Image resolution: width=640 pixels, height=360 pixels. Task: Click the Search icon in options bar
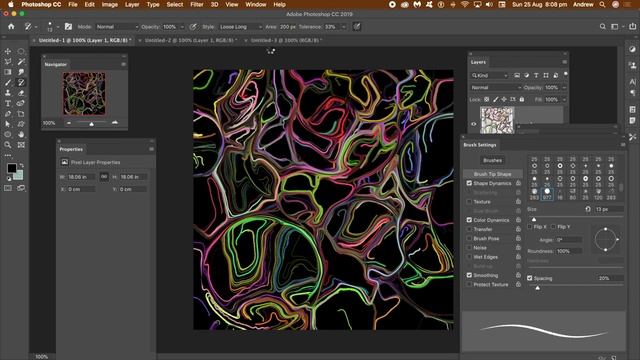(x=602, y=27)
